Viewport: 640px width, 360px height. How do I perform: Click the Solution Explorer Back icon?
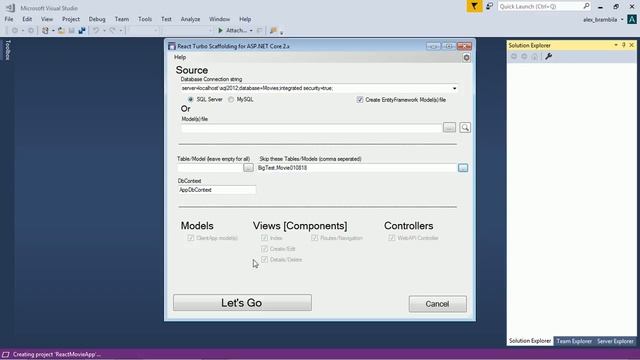click(x=514, y=56)
